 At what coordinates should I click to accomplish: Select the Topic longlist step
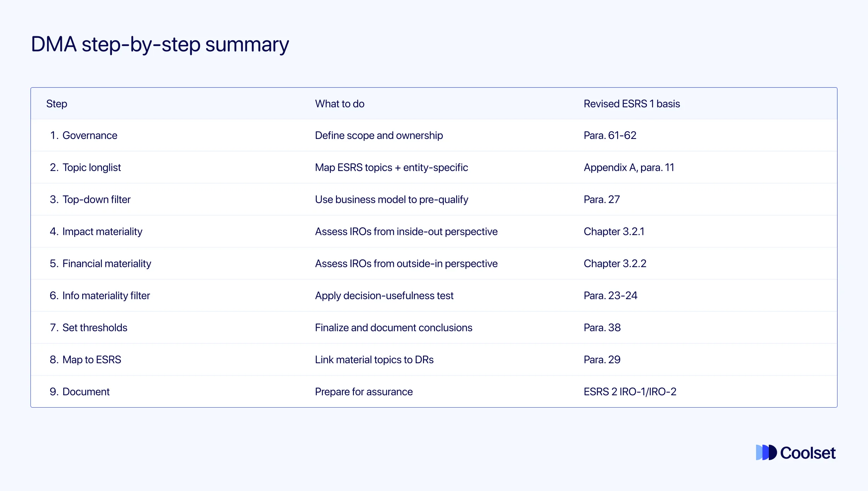point(91,168)
